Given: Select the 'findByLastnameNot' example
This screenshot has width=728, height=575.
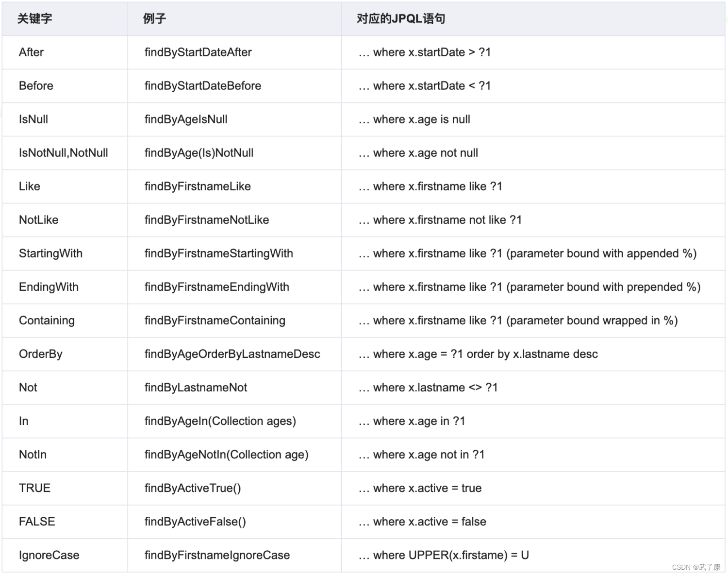Looking at the screenshot, I should click(x=196, y=388).
